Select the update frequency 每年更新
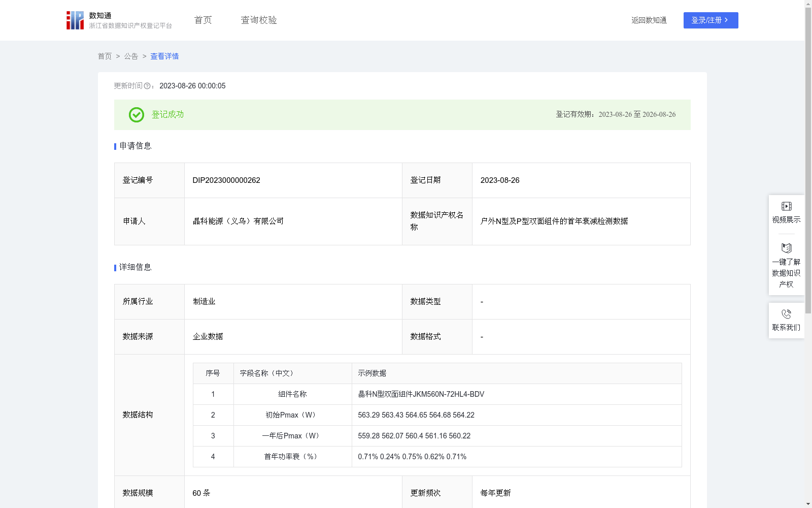 [496, 493]
